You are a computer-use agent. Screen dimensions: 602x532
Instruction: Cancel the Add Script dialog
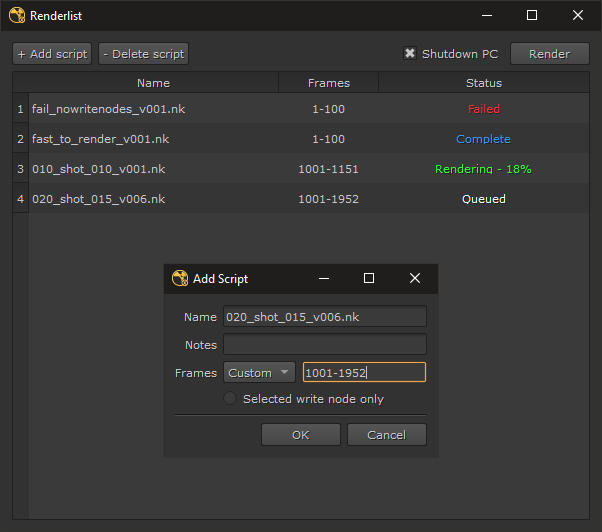point(386,435)
